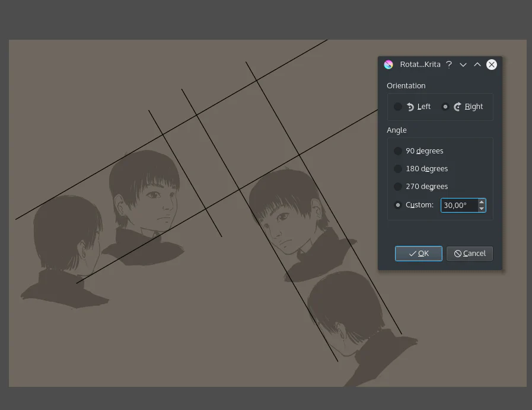Click the Krita logo icon in dialog title

(x=388, y=65)
